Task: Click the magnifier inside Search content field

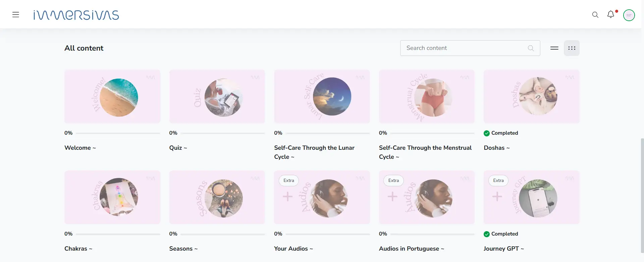Action: click(531, 48)
